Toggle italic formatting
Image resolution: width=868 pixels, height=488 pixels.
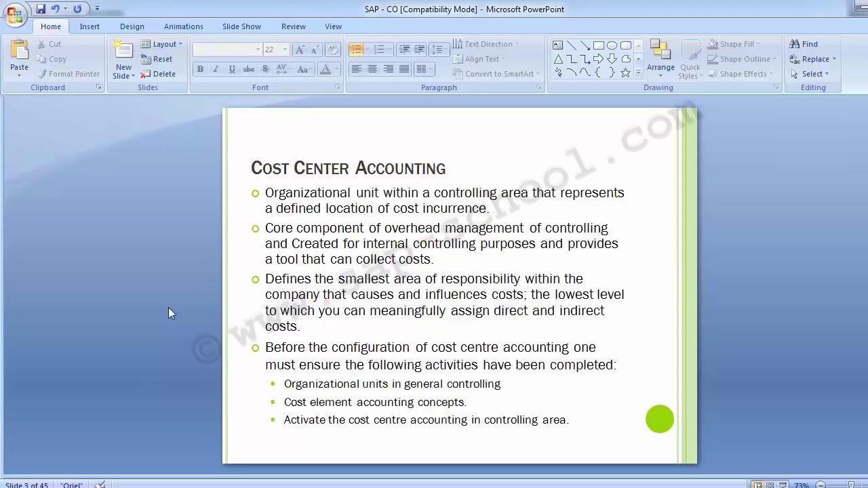coord(216,69)
